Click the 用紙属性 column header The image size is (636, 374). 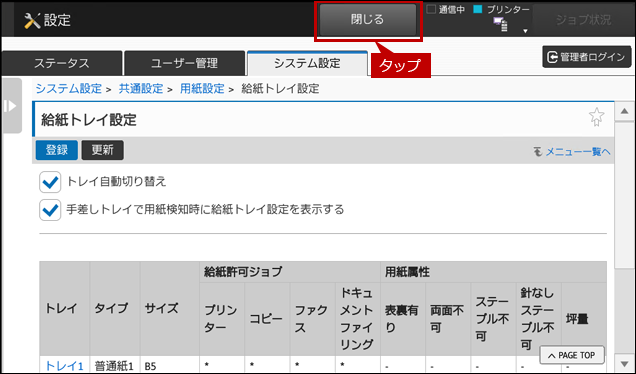493,272
